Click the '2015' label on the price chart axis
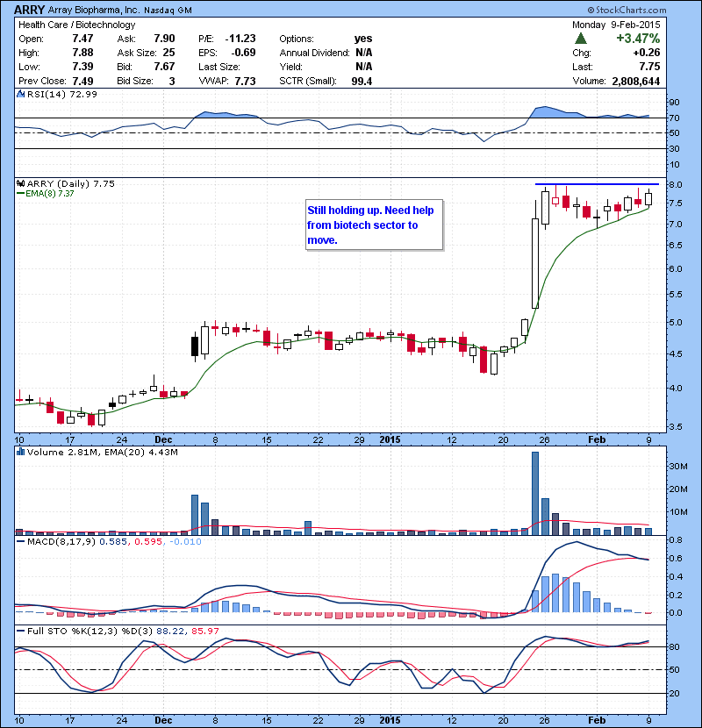 click(390, 439)
